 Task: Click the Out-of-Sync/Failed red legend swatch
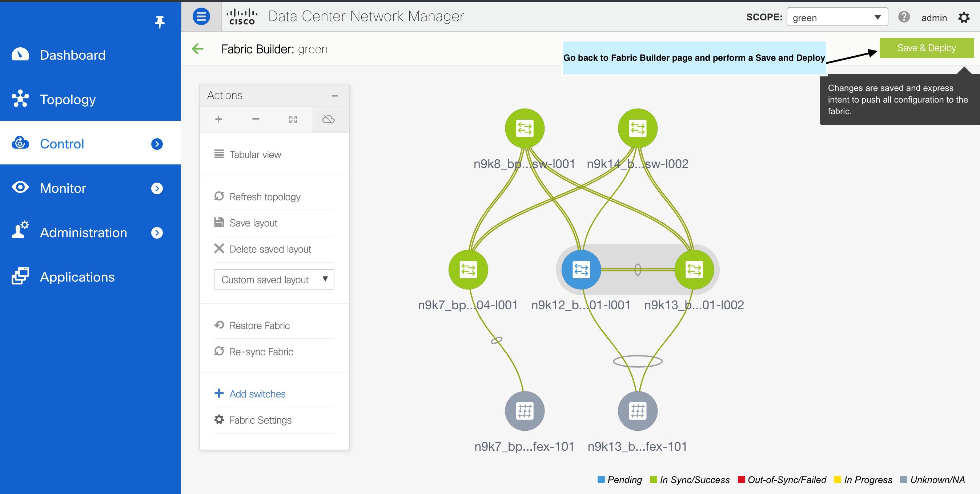point(741,479)
